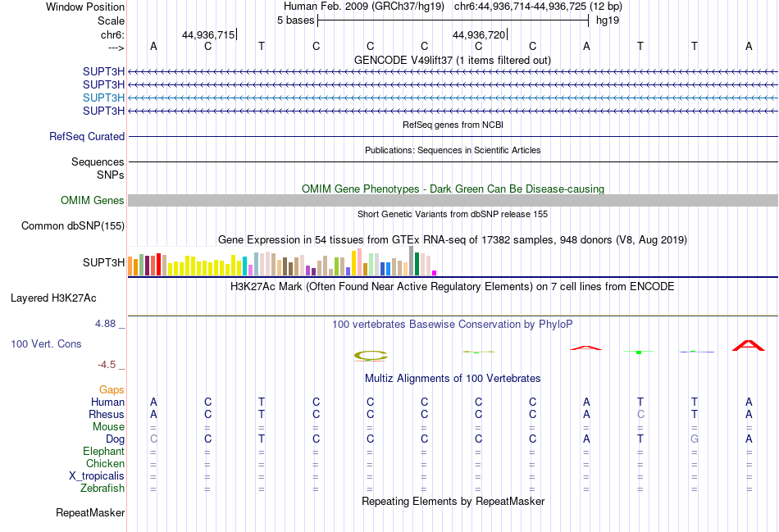The image size is (779, 532).
Task: Click the Sequences track label
Action: point(98,162)
